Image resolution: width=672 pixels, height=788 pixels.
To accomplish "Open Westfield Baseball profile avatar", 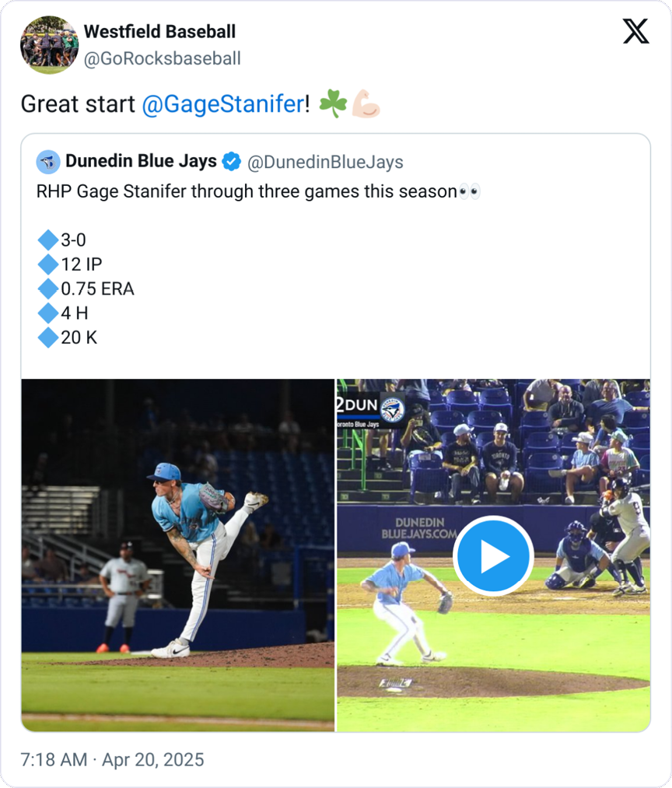I will [49, 45].
